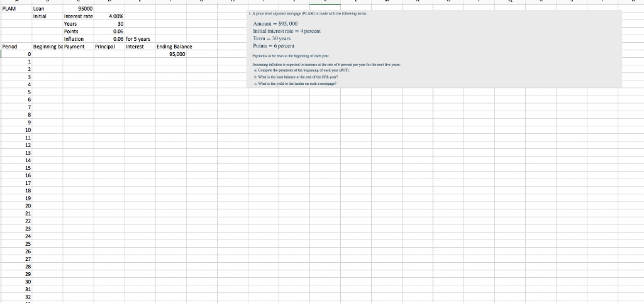The width and height of the screenshot is (644, 303).
Task: Select the Initial label cell
Action: (x=47, y=16)
